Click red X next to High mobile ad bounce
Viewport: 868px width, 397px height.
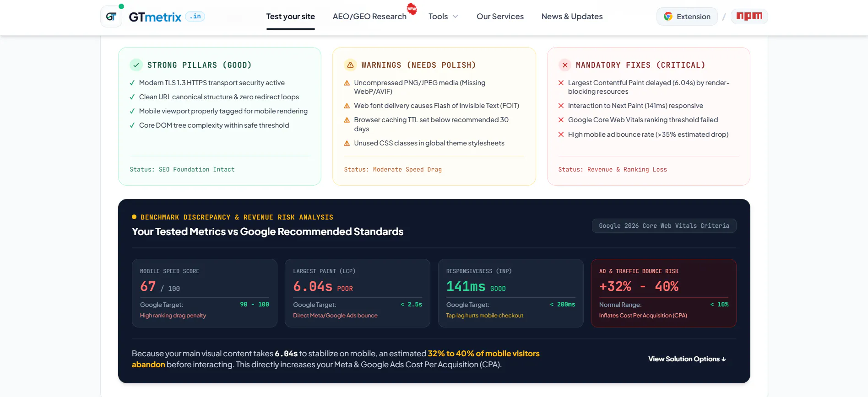561,134
